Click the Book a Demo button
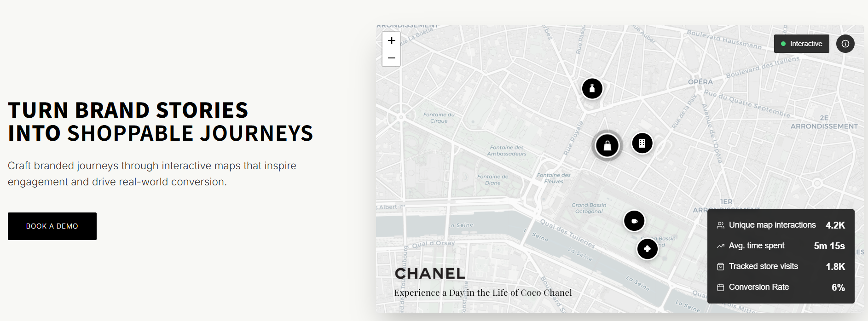The width and height of the screenshot is (868, 321). [x=52, y=226]
